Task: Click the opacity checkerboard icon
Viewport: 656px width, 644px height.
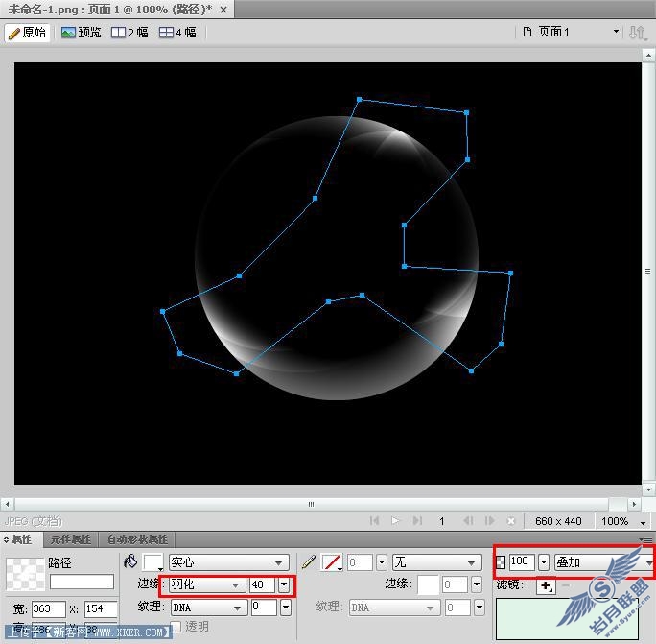Action: coord(501,562)
